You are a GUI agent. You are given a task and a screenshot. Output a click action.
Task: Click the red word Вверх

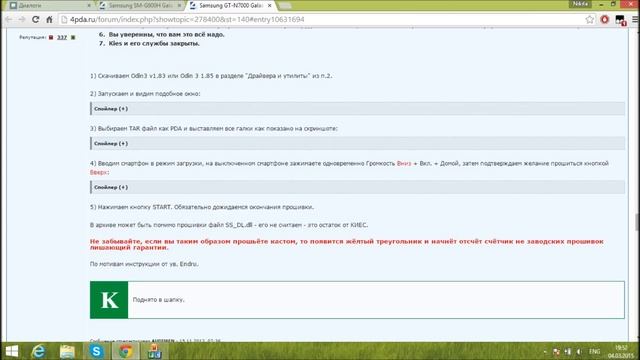pos(98,172)
